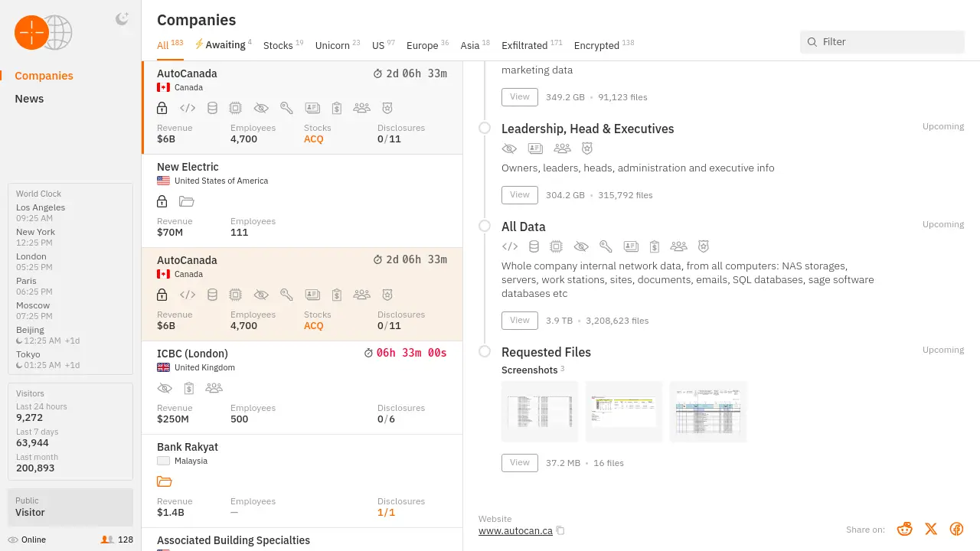Share on X (Twitter)
Screen dimensions: 980x551
click(931, 529)
